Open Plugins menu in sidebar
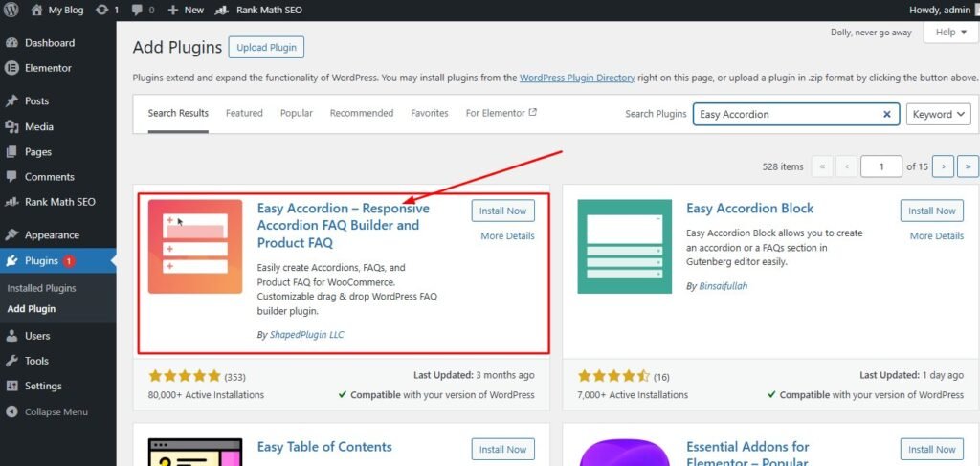This screenshot has width=980, height=466. 41,260
